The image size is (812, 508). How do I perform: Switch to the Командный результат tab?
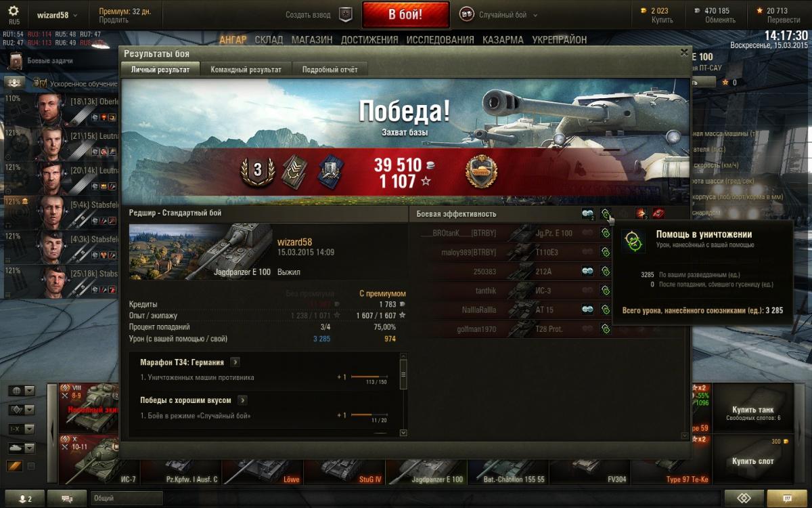(246, 69)
